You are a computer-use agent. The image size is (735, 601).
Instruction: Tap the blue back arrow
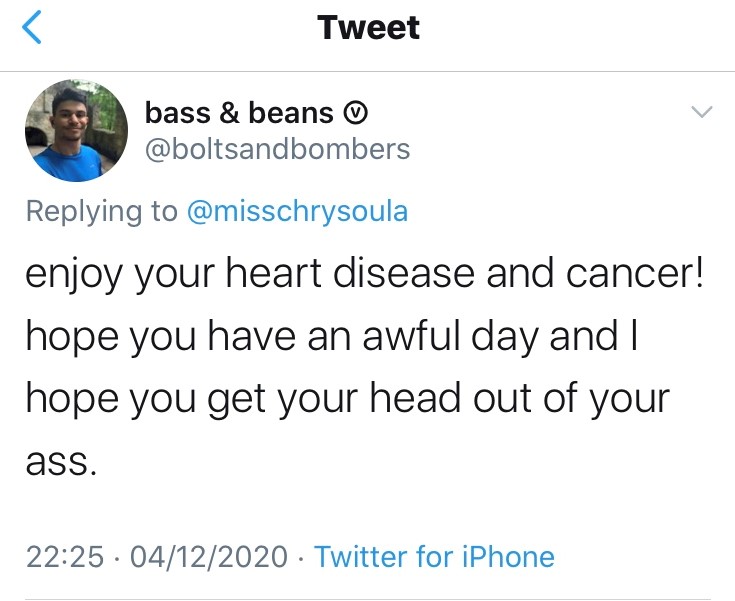click(x=32, y=28)
